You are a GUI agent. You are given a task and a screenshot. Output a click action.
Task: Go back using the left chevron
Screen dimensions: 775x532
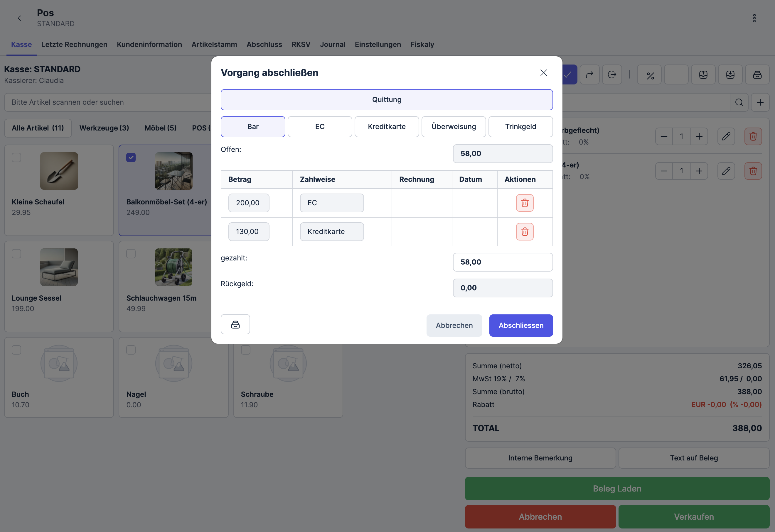(x=19, y=18)
